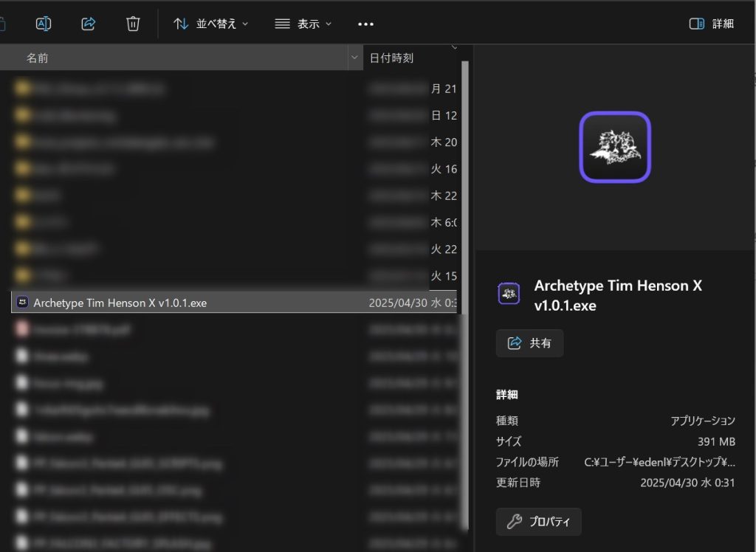Click the Rename icon in the toolbar
This screenshot has height=552, width=756.
44,24
